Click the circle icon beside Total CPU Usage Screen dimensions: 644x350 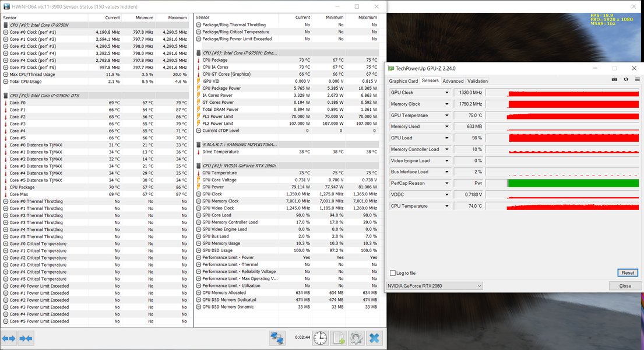[x=6, y=82]
